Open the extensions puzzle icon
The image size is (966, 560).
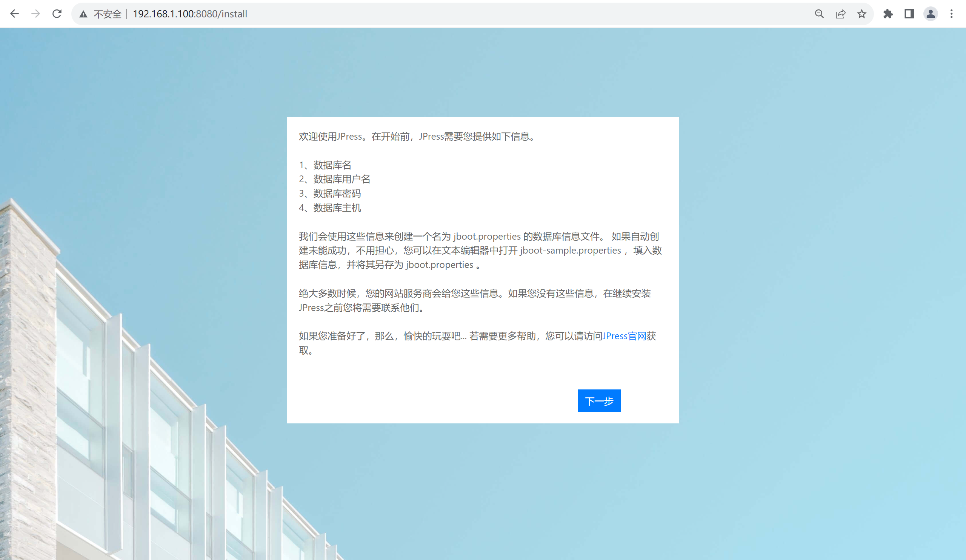(888, 14)
